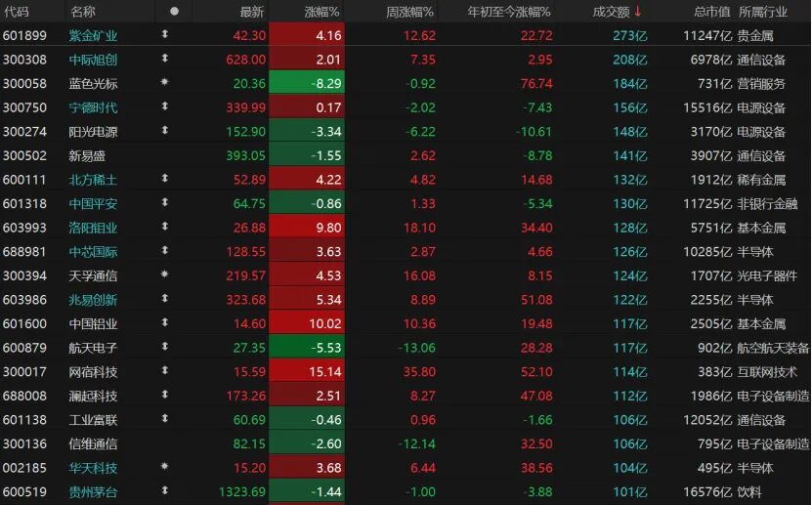812x505 pixels.
Task: Click the star marker icon beside 华天科技
Action: (x=164, y=468)
